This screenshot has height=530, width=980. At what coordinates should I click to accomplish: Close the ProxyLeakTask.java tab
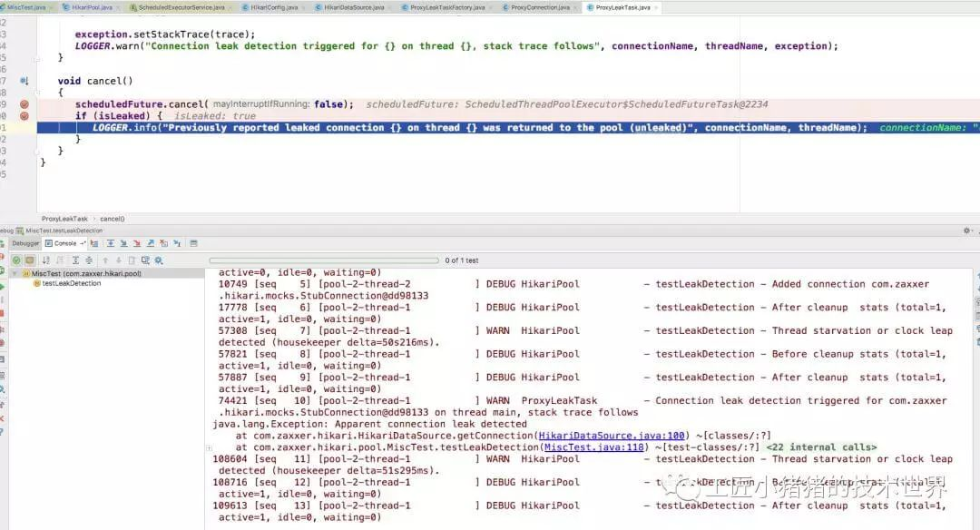(656, 7)
